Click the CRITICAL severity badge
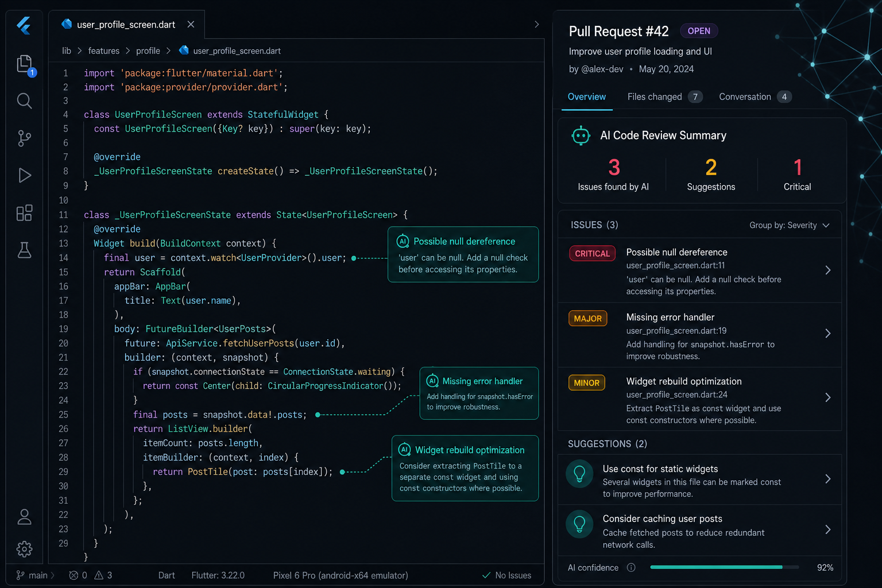This screenshot has height=588, width=882. pyautogui.click(x=593, y=253)
